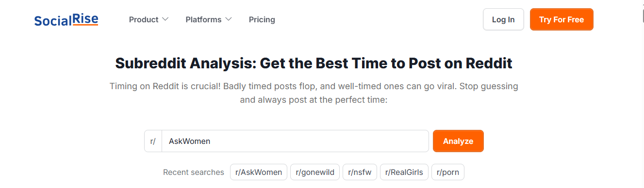The image size is (644, 188).
Task: Go to the Pricing page
Action: (x=262, y=19)
